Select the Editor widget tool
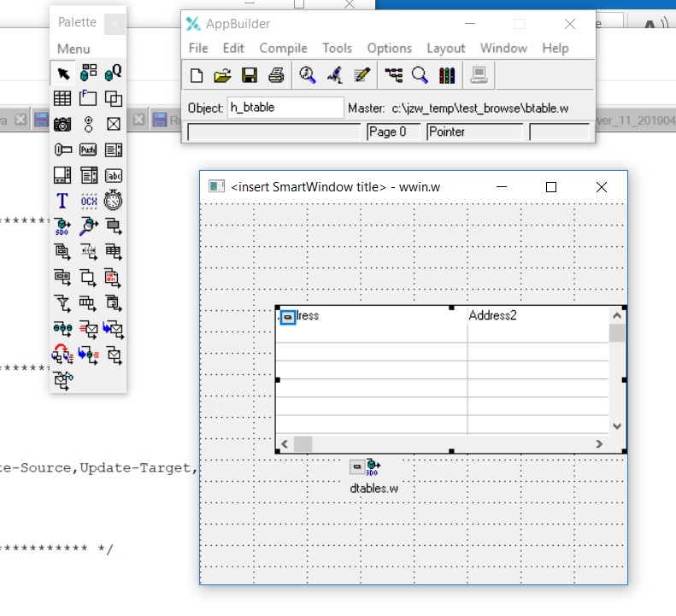 62,175
